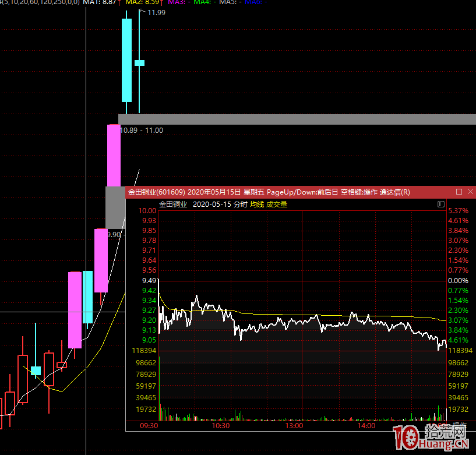Click the green 9.34 price label
The height and width of the screenshot is (455, 476).
click(x=149, y=300)
